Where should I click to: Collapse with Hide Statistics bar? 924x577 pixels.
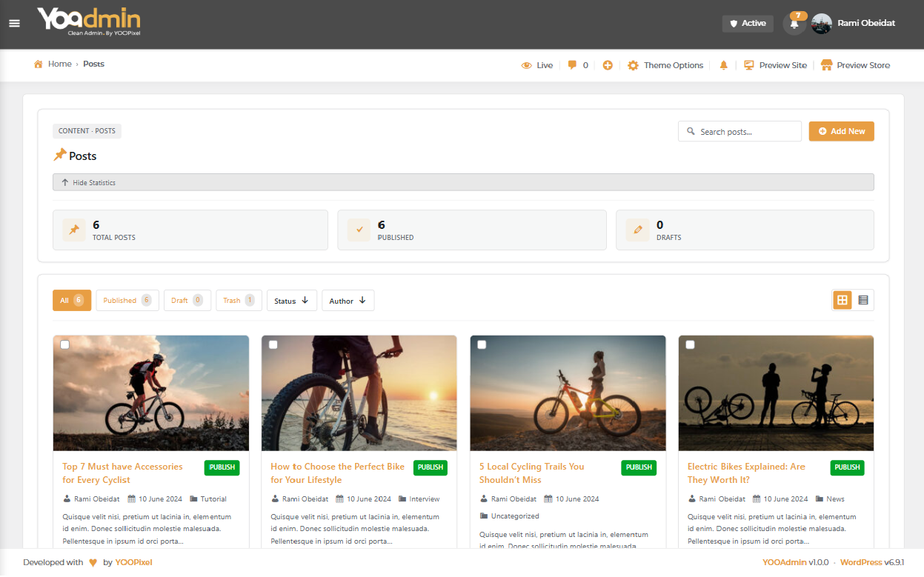coord(463,182)
